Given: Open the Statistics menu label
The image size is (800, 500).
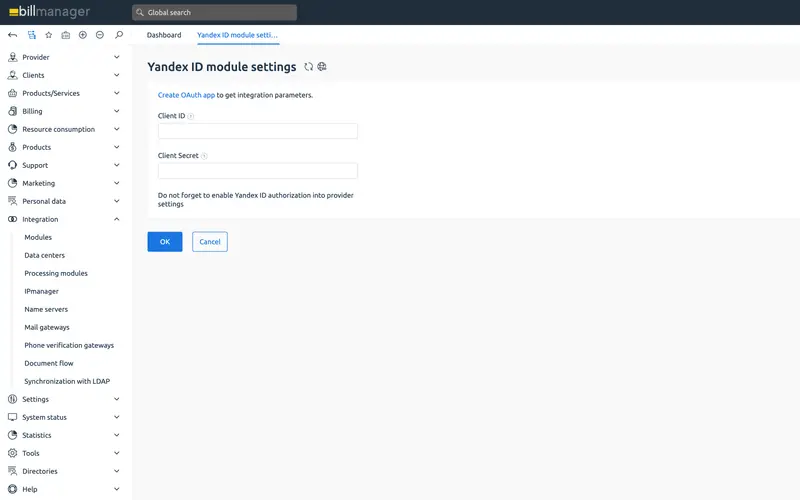Looking at the screenshot, I should point(37,435).
